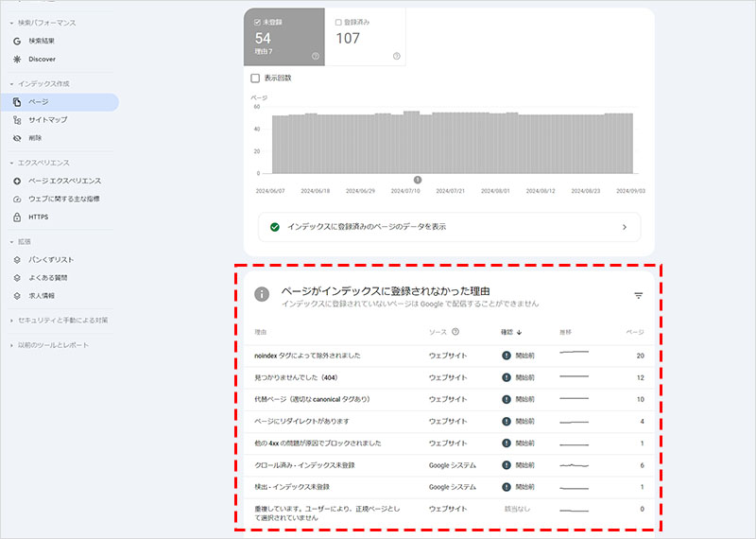Viewport: 756px width, 539px height.
Task: Click the Discover asterisk icon in sidebar
Action: tap(17, 59)
